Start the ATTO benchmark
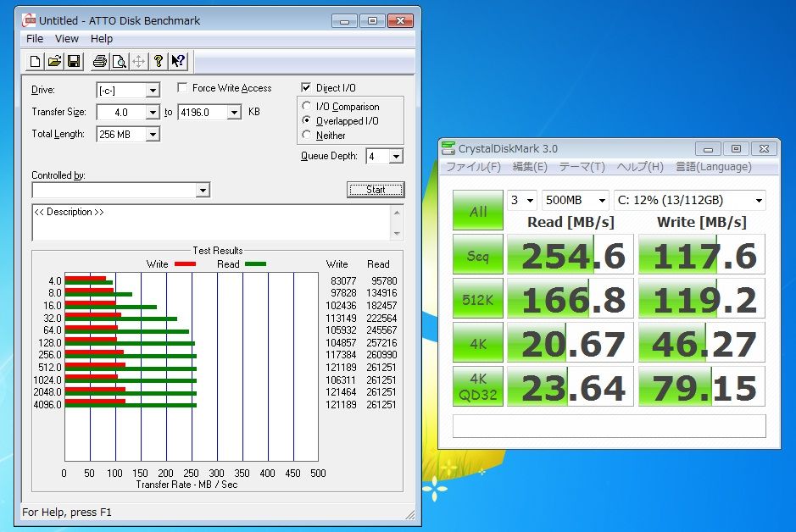The image size is (796, 532). (376, 190)
